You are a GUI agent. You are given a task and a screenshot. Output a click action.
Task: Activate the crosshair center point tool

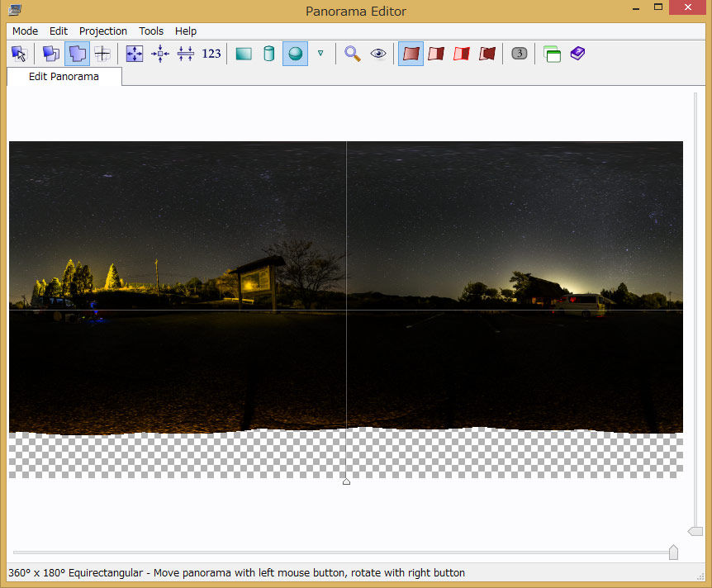[102, 54]
